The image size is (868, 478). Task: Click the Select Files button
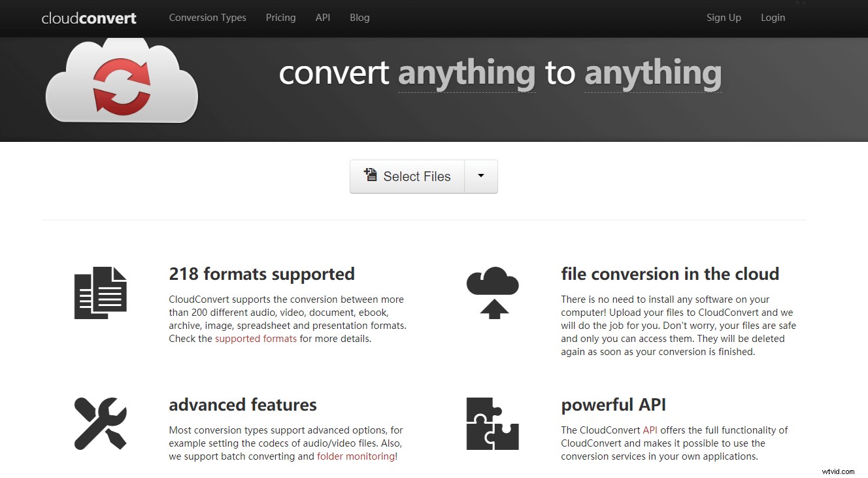[407, 176]
